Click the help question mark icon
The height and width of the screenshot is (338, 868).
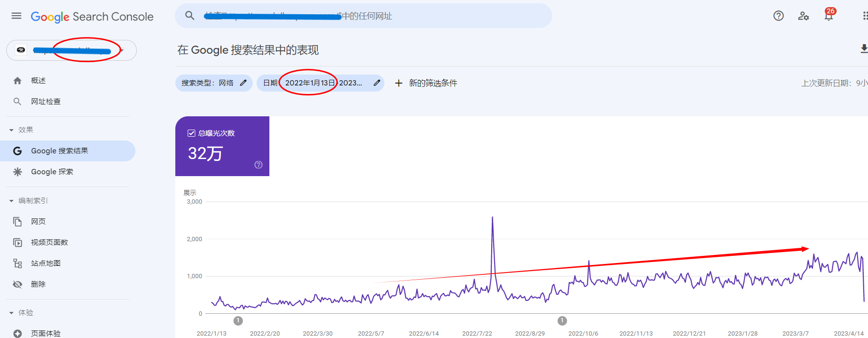pyautogui.click(x=778, y=16)
